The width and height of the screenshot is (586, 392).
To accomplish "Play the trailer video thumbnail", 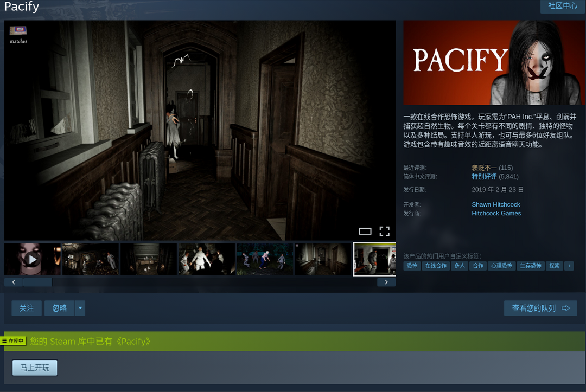I will (32, 259).
